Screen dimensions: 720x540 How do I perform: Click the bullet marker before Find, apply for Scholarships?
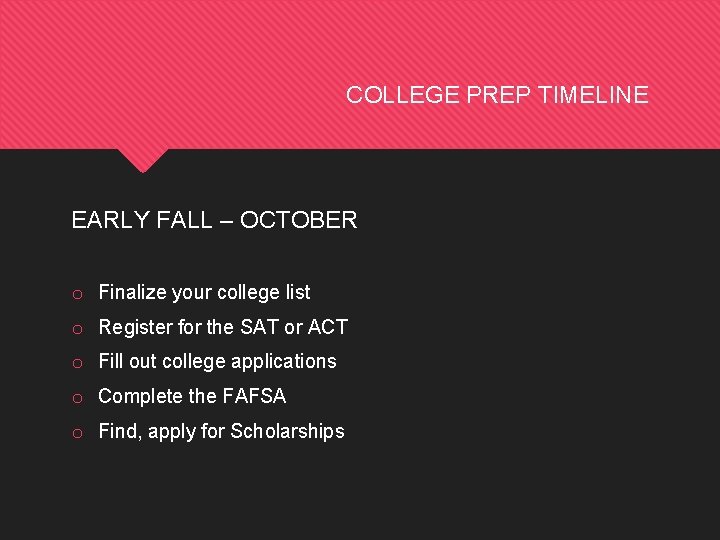point(77,432)
